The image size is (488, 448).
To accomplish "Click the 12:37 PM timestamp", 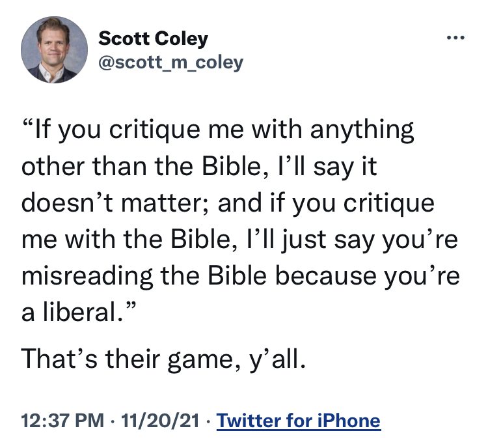I will [x=62, y=421].
